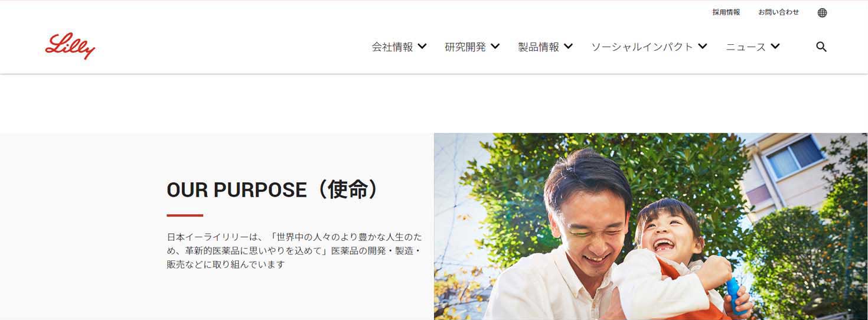
Task: Expand the ニュース chevron arrow
Action: pos(775,46)
